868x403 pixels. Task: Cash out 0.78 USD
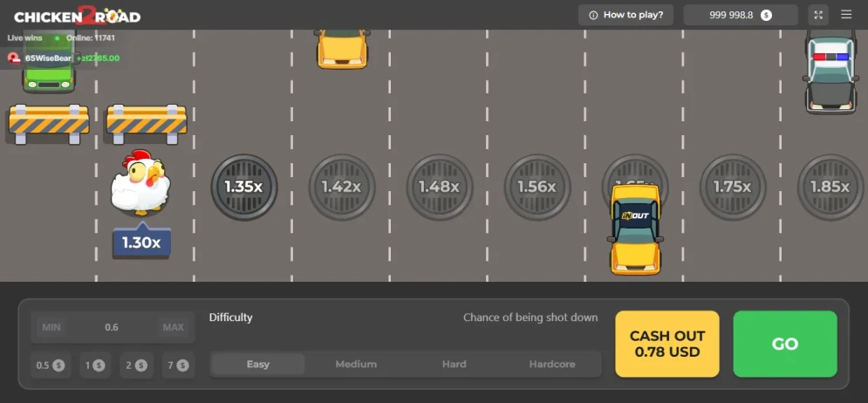pyautogui.click(x=667, y=344)
